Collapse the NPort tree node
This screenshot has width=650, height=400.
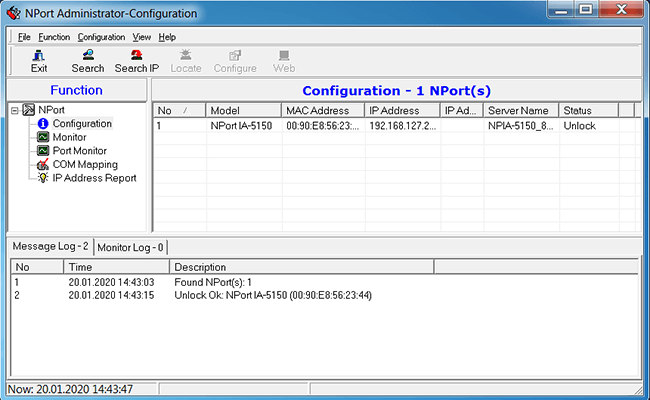click(15, 110)
